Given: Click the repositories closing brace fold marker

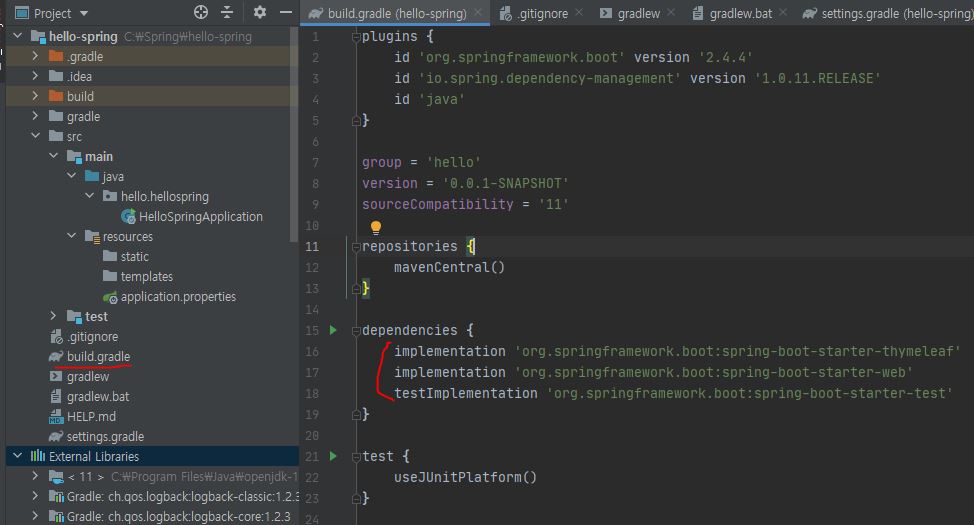Looking at the screenshot, I should (356, 288).
